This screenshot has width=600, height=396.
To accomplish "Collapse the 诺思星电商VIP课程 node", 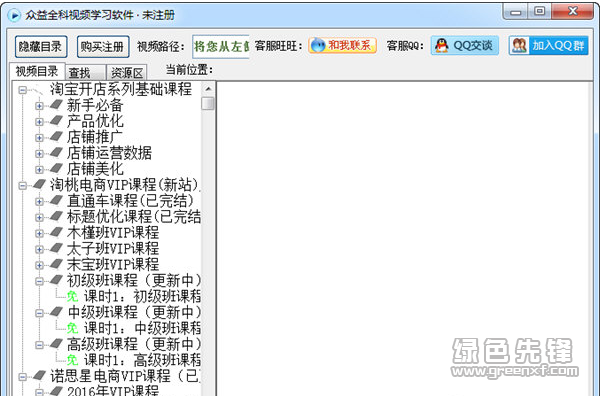I will click(x=23, y=377).
